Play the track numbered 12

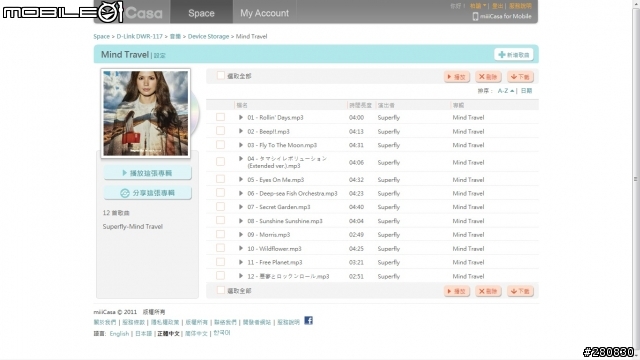tap(241, 276)
